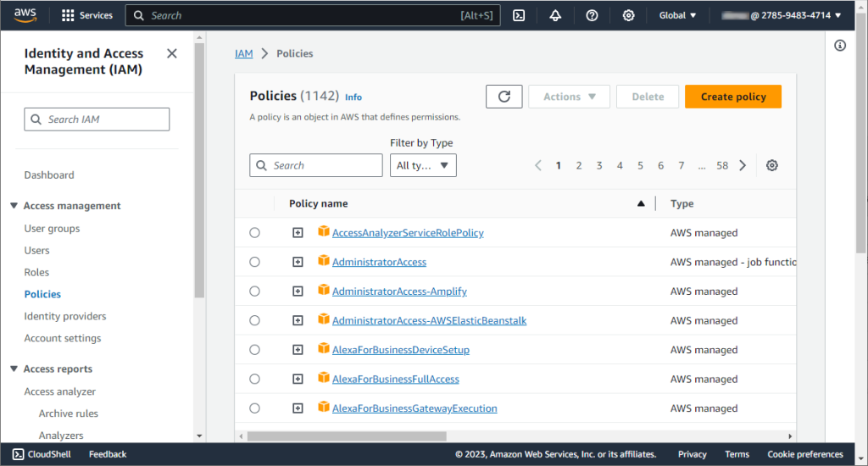Open the table preferences gear icon
Viewport: 868px width, 466px height.
pyautogui.click(x=771, y=165)
